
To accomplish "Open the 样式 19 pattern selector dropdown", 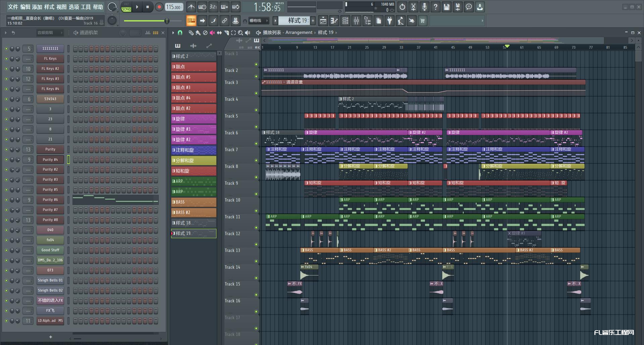I will (x=294, y=21).
